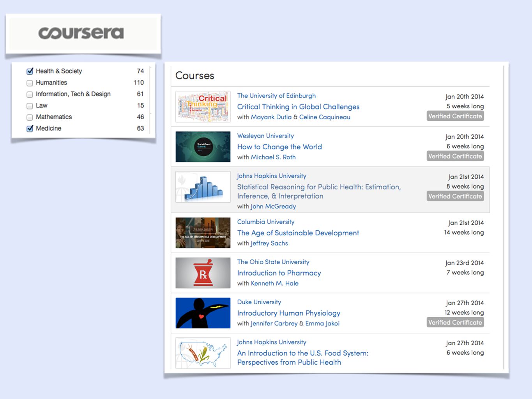Open An Introduction to the U.S. Food System course
The image size is (532, 399).
tap(303, 358)
